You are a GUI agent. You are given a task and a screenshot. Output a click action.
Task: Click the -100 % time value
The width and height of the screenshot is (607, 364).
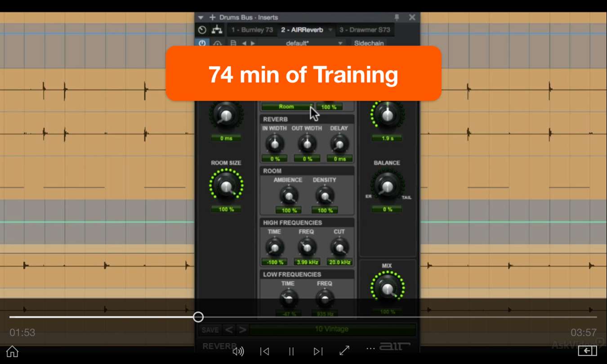pyautogui.click(x=275, y=262)
